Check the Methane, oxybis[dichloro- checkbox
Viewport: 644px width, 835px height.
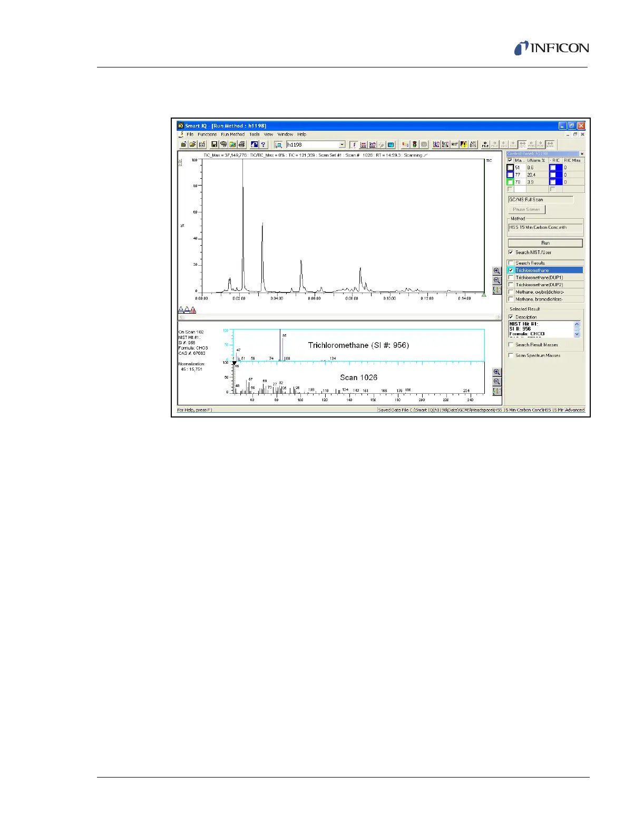511,292
